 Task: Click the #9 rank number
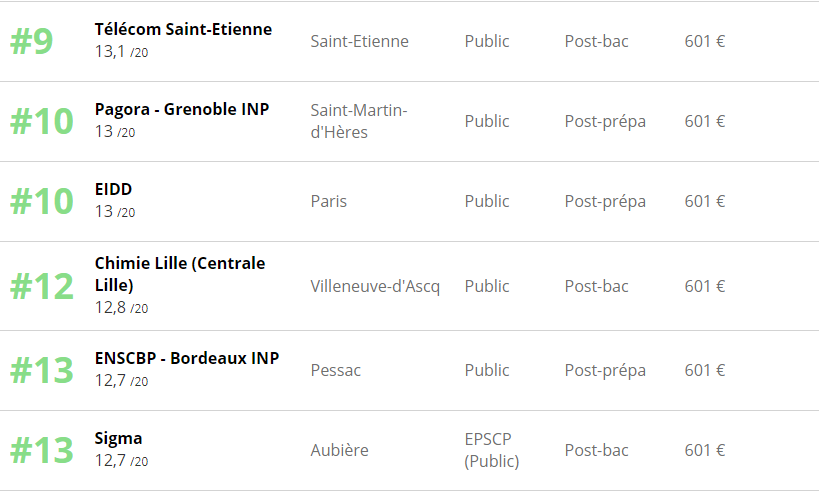[32, 42]
